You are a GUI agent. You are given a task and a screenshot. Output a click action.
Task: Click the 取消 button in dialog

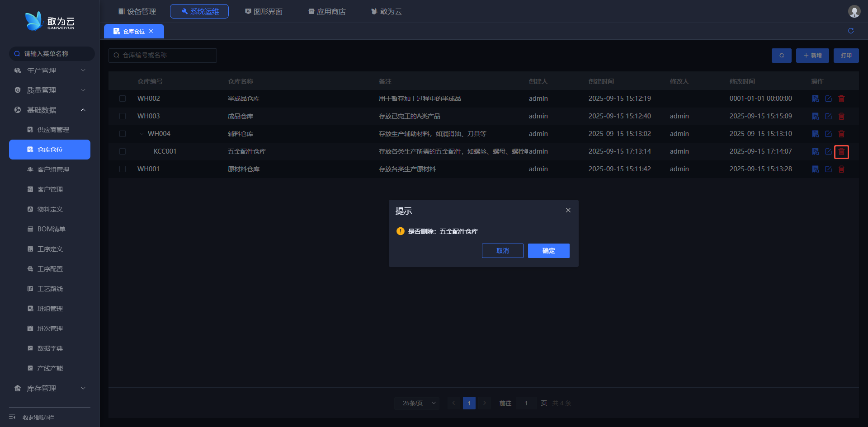tap(502, 251)
